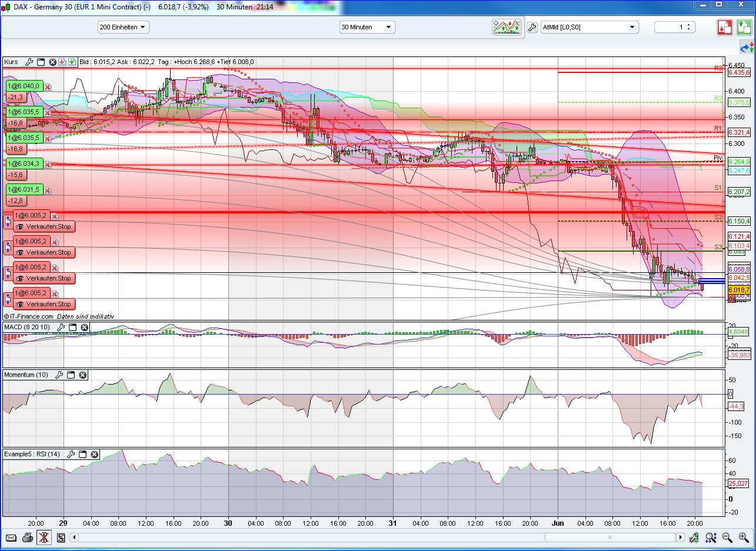Screen dimensions: 756x551
Task: Delete the first 1@6.005,2 stop order
Action: (55, 216)
